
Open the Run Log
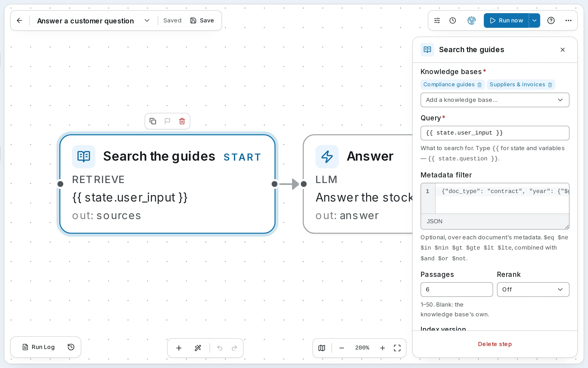pyautogui.click(x=38, y=347)
